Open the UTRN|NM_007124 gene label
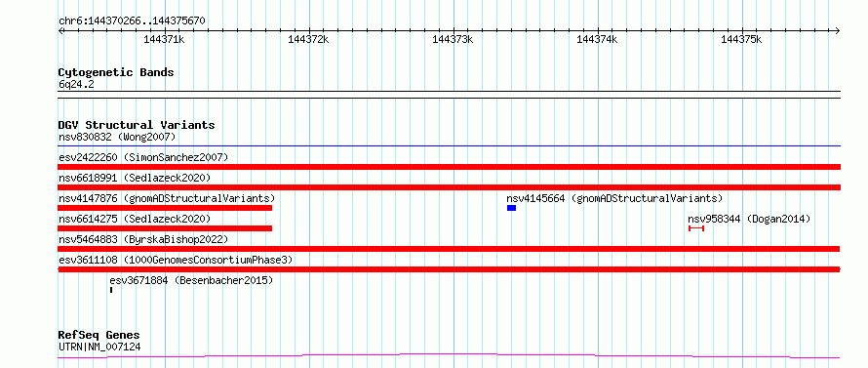 pyautogui.click(x=99, y=348)
